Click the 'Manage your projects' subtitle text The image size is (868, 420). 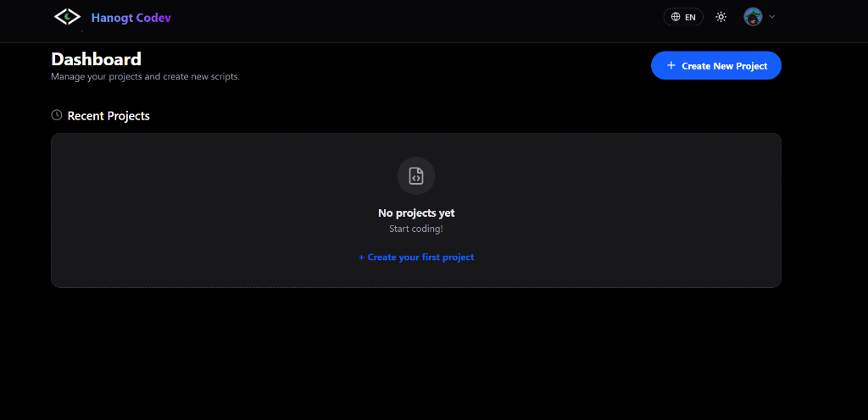(x=145, y=76)
